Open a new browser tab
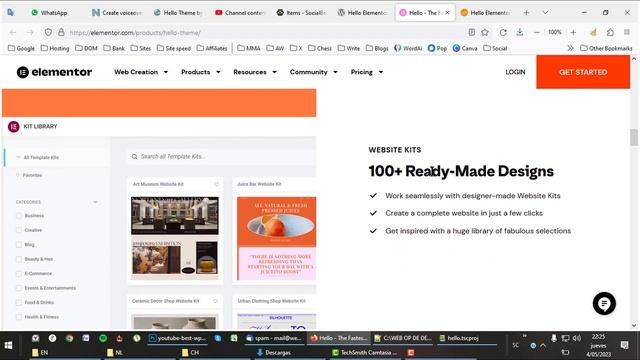Viewport: 640px width, 360px height. pyautogui.click(x=526, y=13)
